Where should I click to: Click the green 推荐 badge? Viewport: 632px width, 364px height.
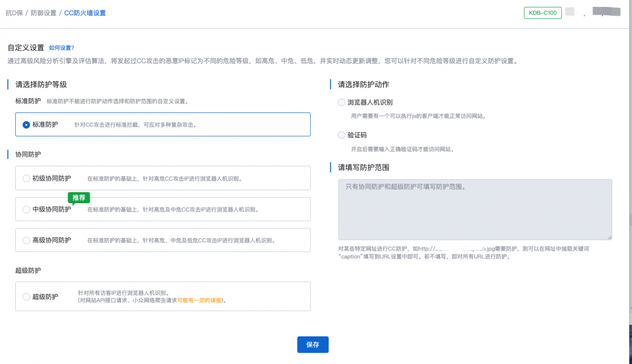click(79, 197)
